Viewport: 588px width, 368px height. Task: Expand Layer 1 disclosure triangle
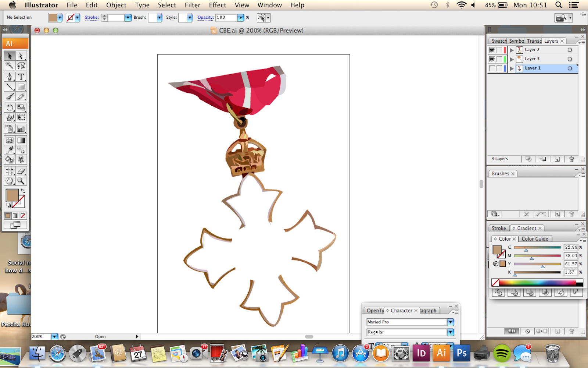point(512,68)
